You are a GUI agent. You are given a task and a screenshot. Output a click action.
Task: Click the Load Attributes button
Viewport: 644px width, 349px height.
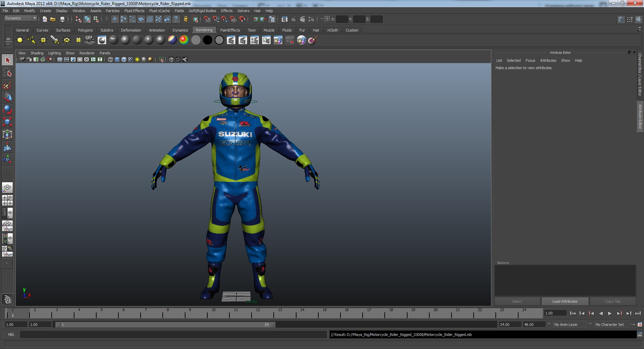565,301
